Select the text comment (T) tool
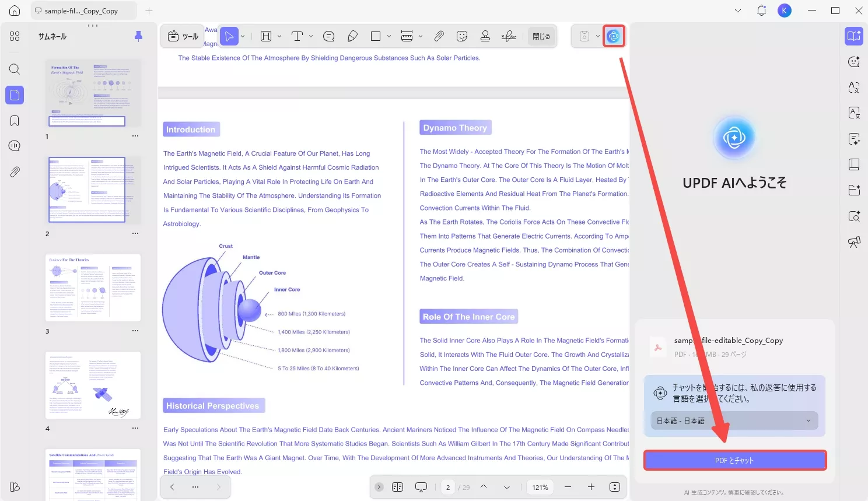 [x=297, y=36]
